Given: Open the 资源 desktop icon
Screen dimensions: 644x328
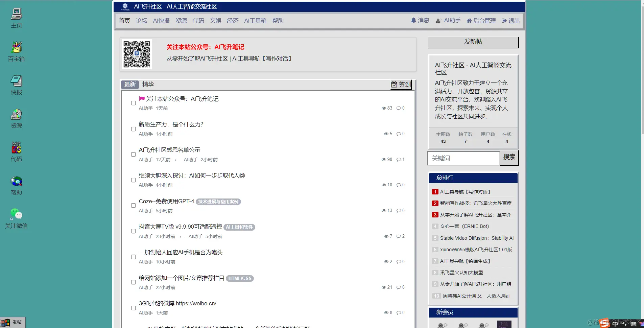Looking at the screenshot, I should click(16, 118).
